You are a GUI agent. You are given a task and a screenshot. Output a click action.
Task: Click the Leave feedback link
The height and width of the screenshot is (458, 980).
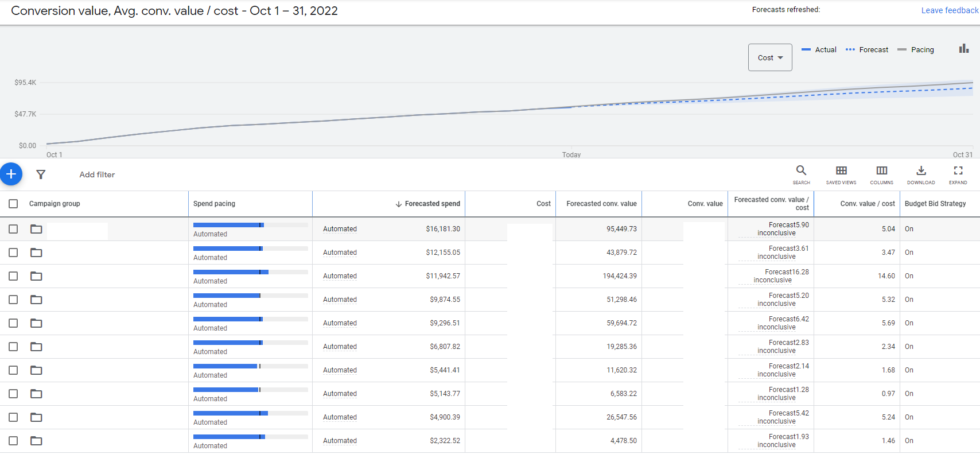(950, 10)
